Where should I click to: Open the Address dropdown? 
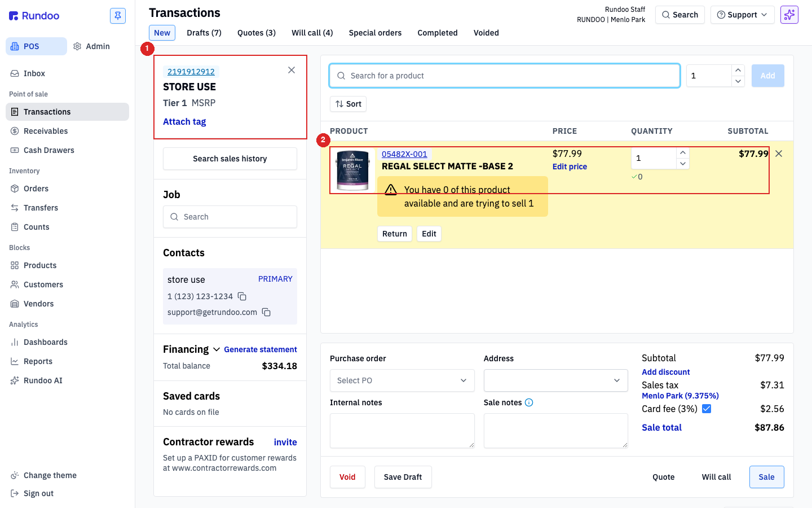tap(556, 380)
